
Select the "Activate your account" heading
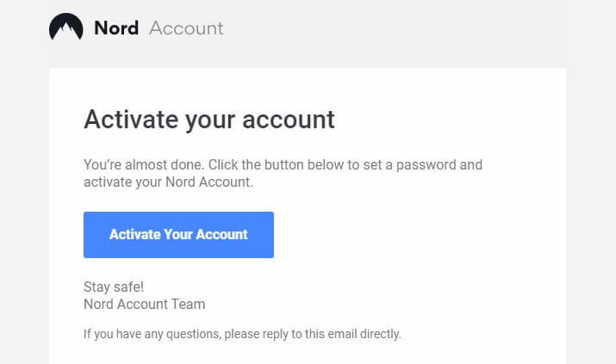tap(209, 120)
